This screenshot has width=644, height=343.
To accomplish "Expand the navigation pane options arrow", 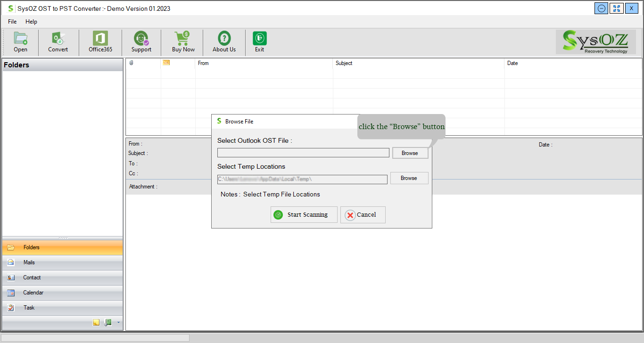I will point(118,323).
